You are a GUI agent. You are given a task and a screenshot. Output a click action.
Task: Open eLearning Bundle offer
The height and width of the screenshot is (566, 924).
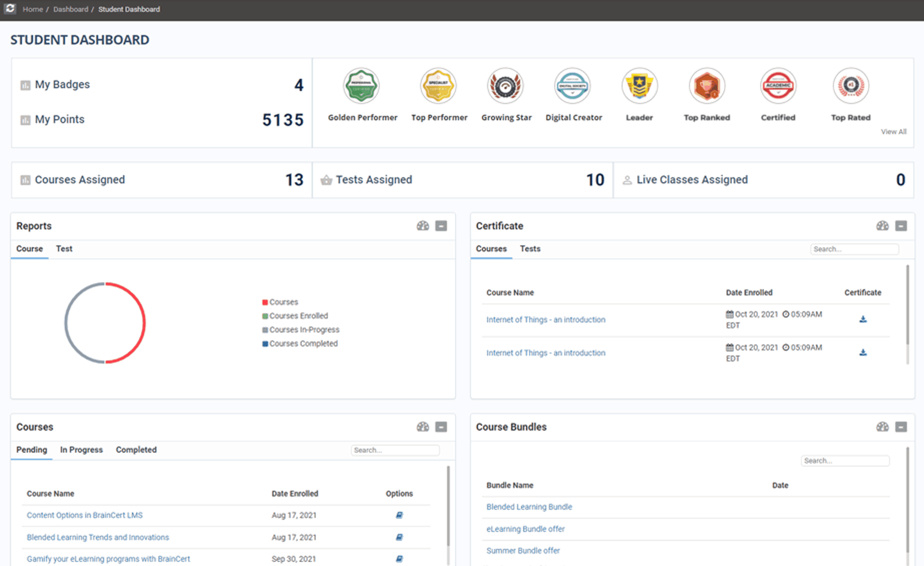525,528
